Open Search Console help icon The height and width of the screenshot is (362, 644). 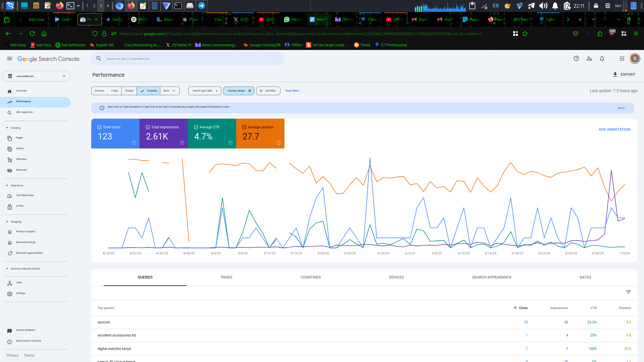click(x=576, y=59)
